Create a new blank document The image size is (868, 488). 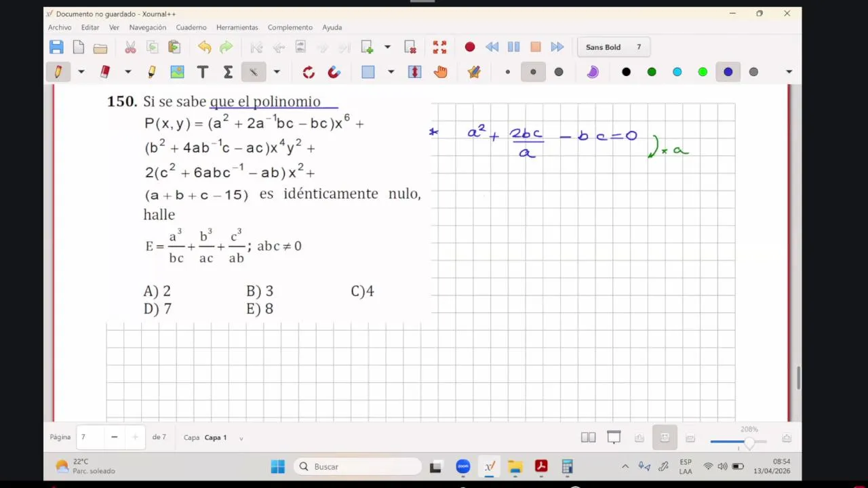79,47
